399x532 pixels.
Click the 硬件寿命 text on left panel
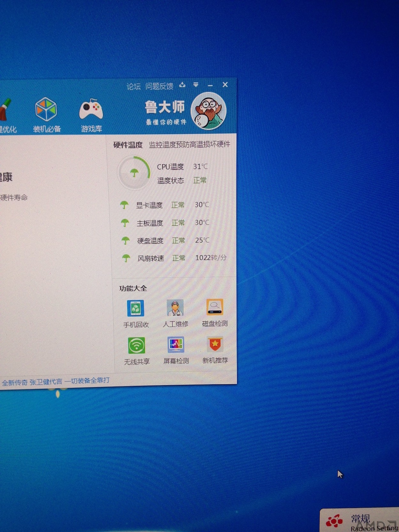14,198
